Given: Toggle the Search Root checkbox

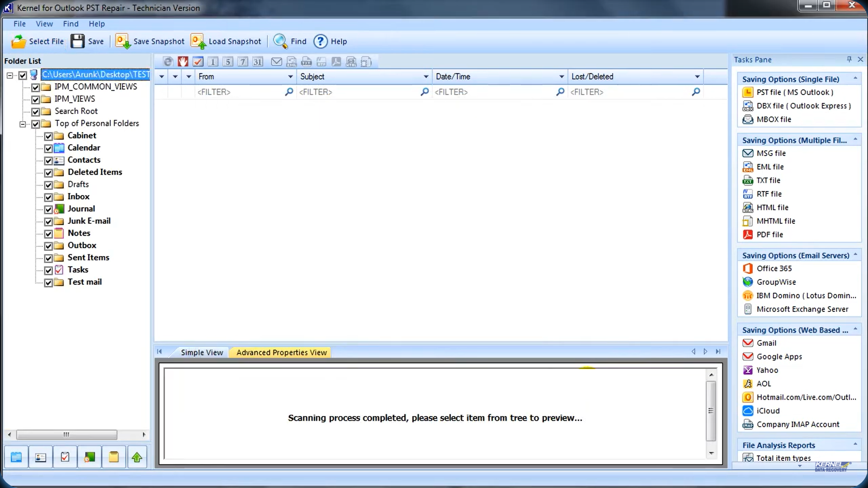Looking at the screenshot, I should (36, 112).
